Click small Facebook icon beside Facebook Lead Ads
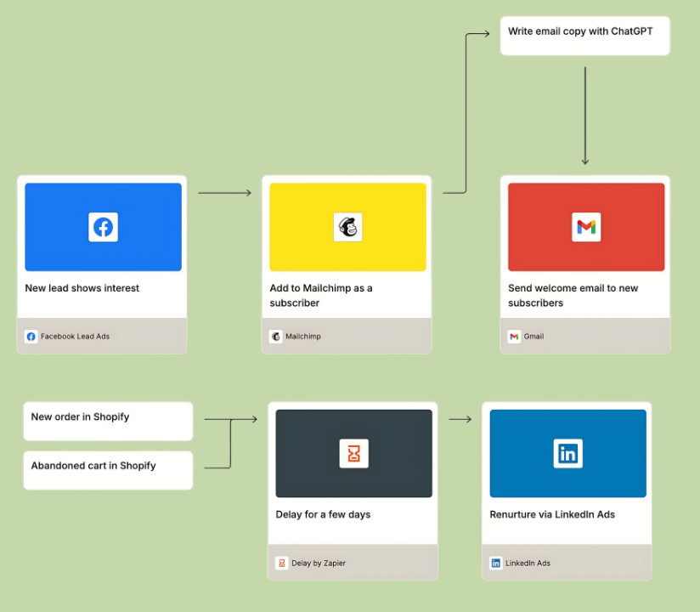 (x=31, y=337)
